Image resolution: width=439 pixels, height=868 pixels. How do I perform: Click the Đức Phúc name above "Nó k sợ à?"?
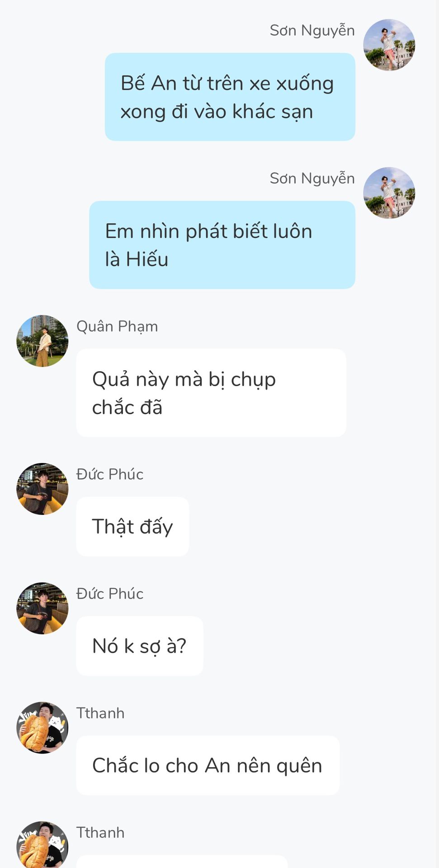point(110,594)
